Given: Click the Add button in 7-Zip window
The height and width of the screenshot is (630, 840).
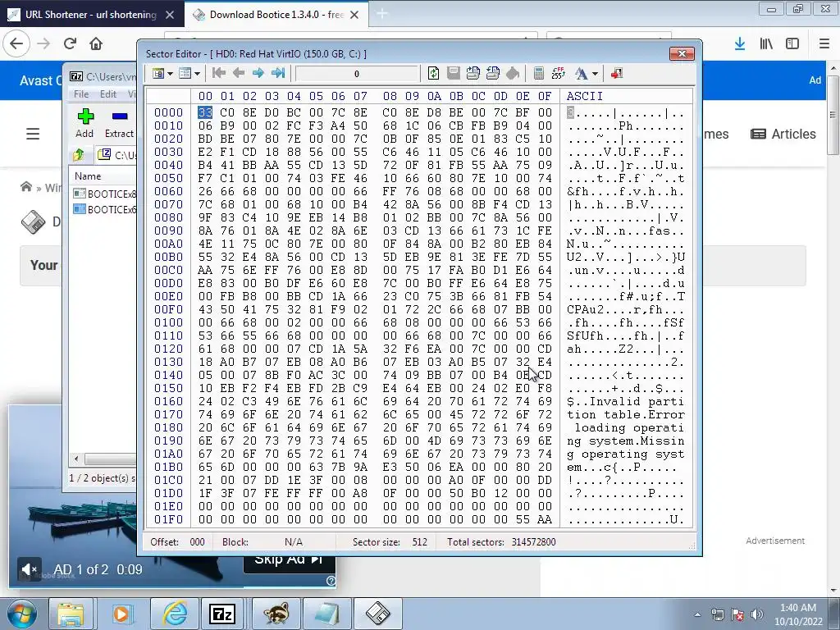Looking at the screenshot, I should point(84,123).
